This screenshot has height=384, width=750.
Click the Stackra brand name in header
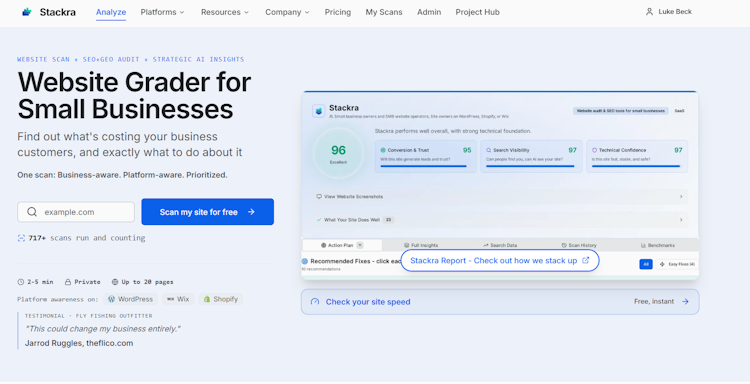[57, 12]
